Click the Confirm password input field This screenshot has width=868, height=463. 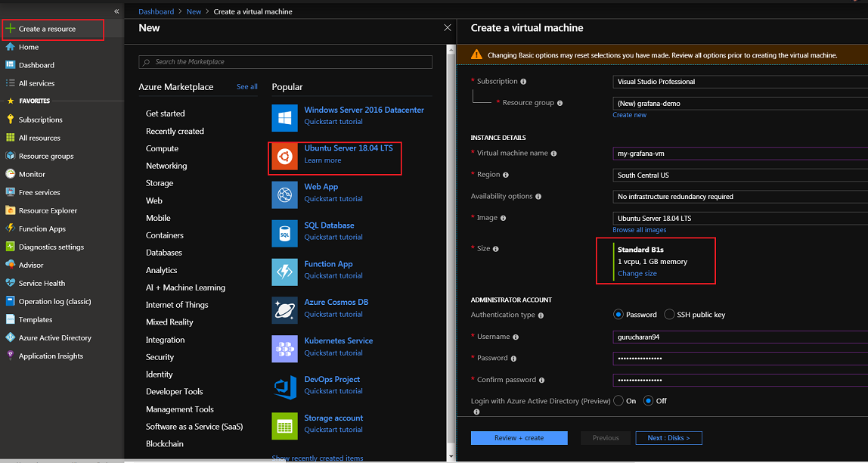[740, 380]
